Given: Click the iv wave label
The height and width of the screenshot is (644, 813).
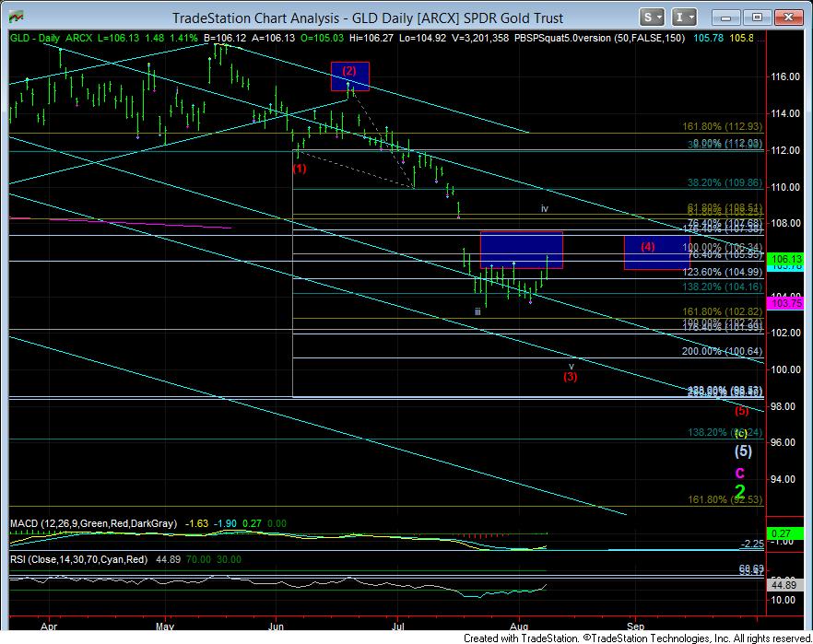Looking at the screenshot, I should click(x=545, y=208).
